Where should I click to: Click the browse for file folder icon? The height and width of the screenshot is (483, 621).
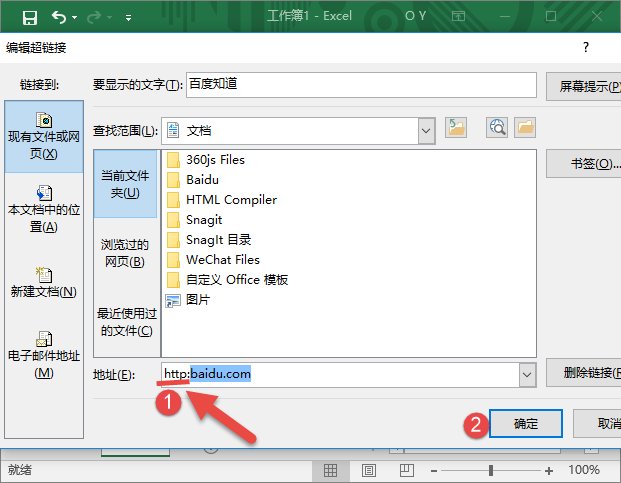pos(525,128)
